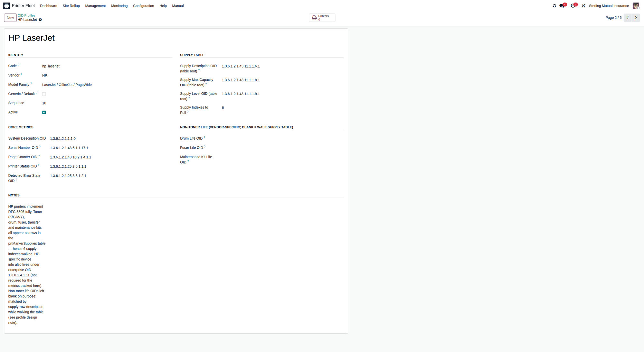This screenshot has height=352, width=644.
Task: Click the refresh sync icon in the top bar
Action: [554, 6]
